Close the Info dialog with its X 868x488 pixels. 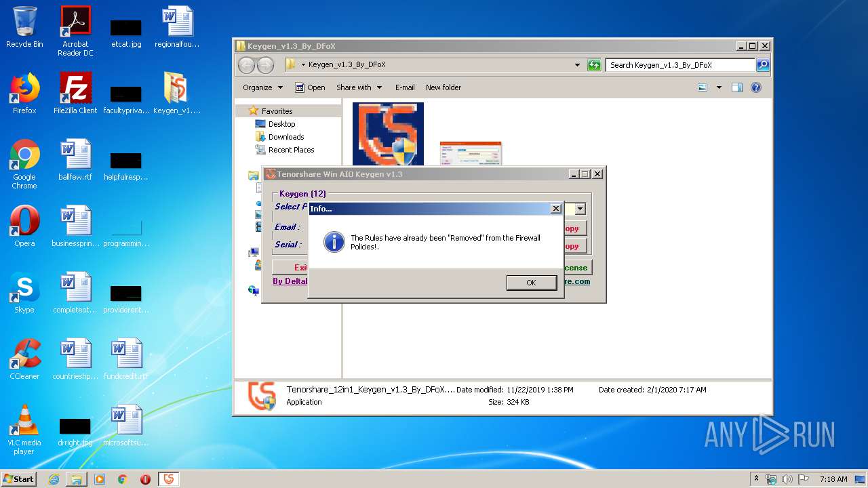pos(555,209)
